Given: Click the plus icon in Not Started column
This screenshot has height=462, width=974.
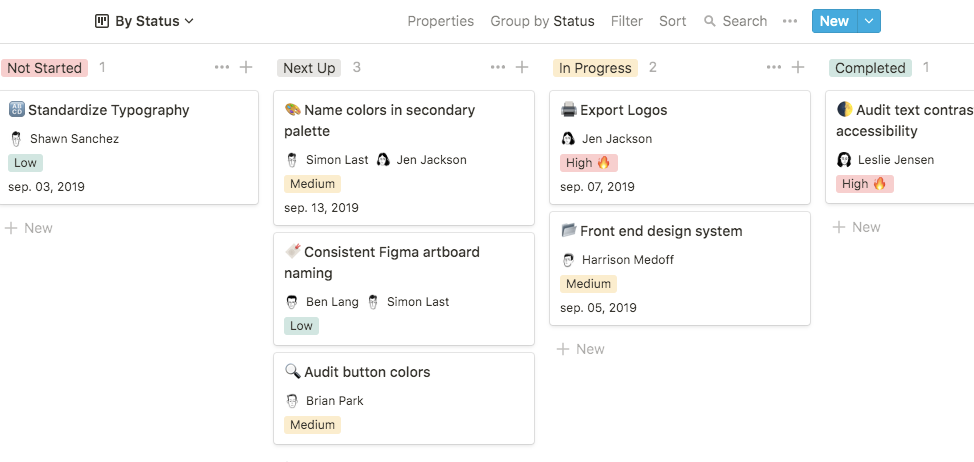Looking at the screenshot, I should pyautogui.click(x=246, y=67).
